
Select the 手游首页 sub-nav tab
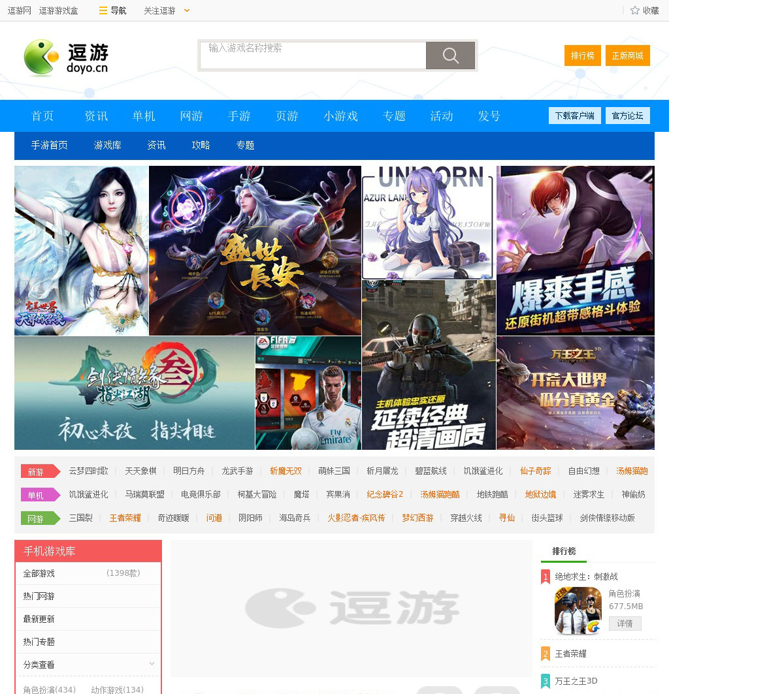point(50,145)
